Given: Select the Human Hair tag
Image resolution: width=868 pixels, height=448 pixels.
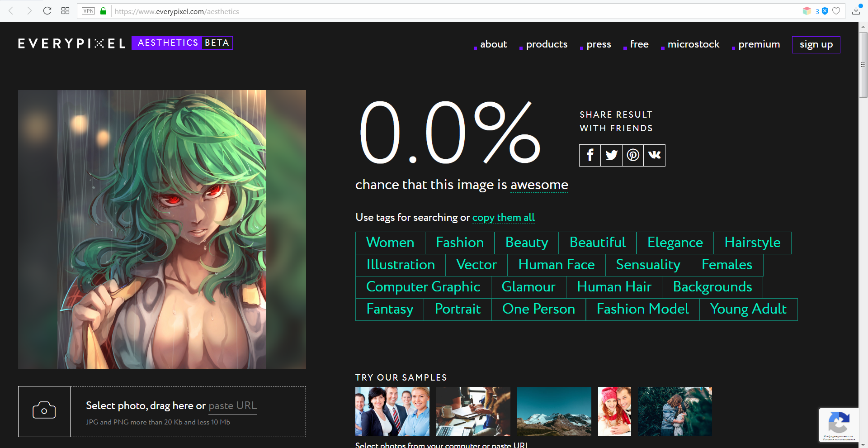Looking at the screenshot, I should pos(614,287).
